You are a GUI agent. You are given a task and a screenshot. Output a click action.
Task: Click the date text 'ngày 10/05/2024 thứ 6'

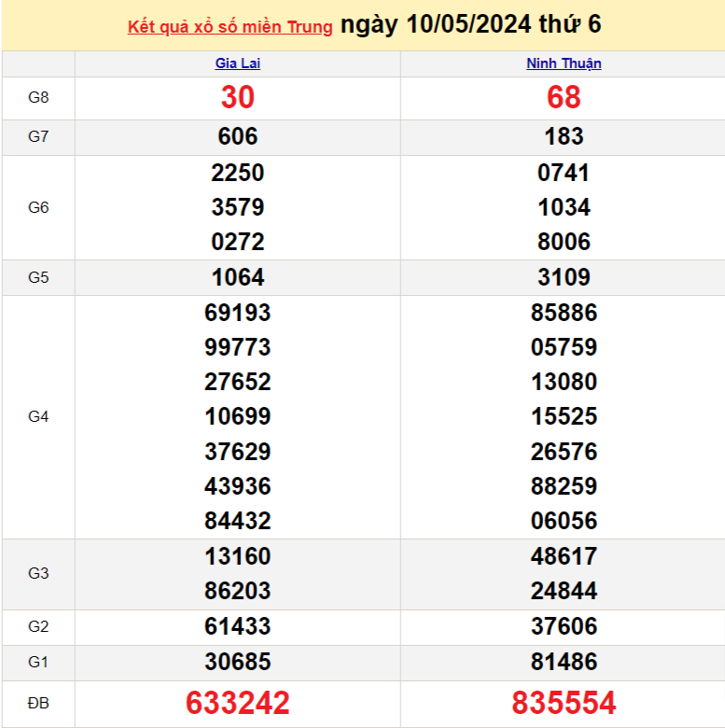click(470, 24)
